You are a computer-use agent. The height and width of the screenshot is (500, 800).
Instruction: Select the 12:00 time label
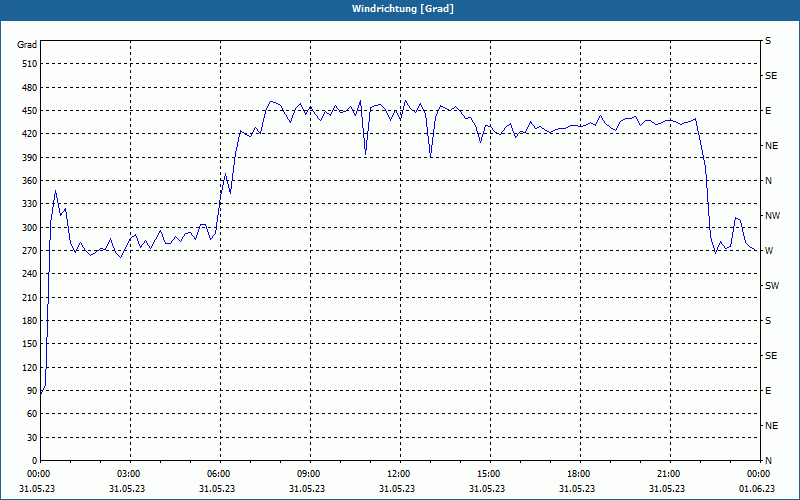pos(398,474)
